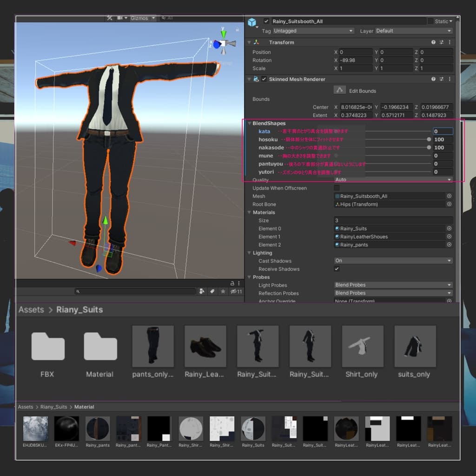Enable the Static checkbox
476x476 pixels.
pyautogui.click(x=430, y=21)
